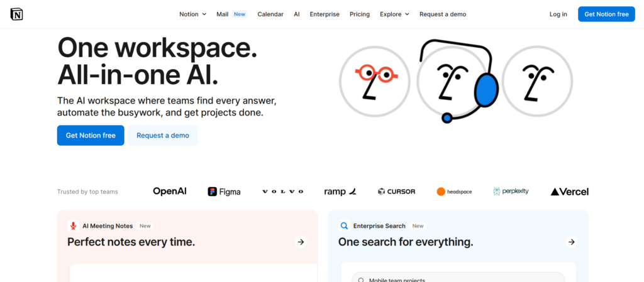Open the Mail menu item
The width and height of the screenshot is (644, 282).
(223, 14)
